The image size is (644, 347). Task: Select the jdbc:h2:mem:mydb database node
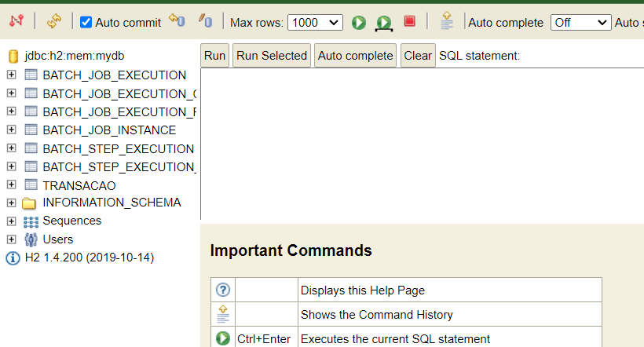74,57
